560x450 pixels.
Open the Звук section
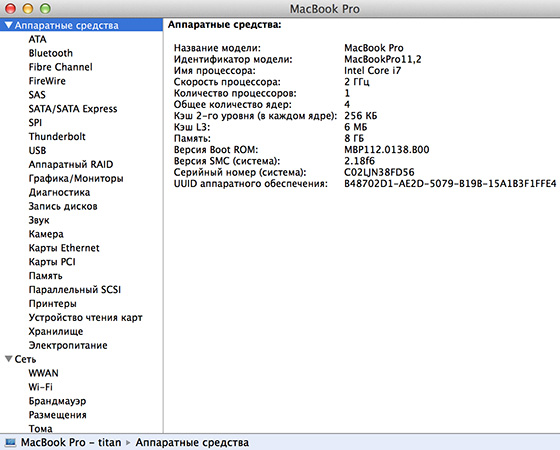[x=39, y=220]
